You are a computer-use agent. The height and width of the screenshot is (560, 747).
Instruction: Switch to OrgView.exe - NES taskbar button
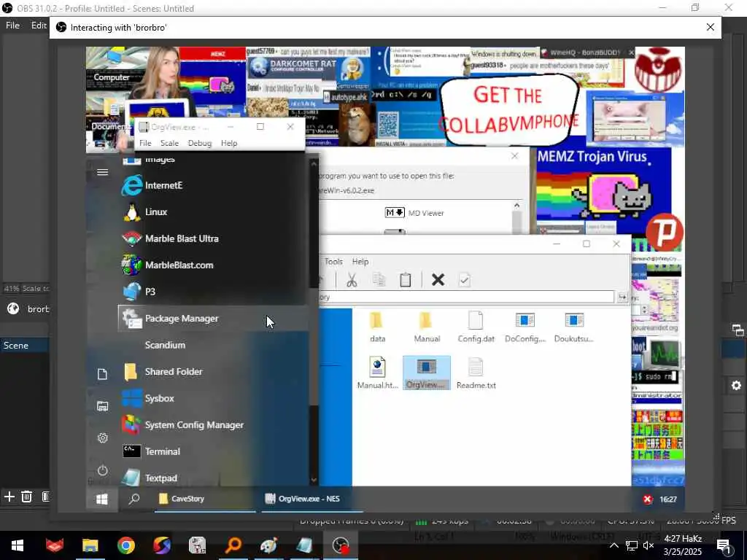[x=312, y=499]
